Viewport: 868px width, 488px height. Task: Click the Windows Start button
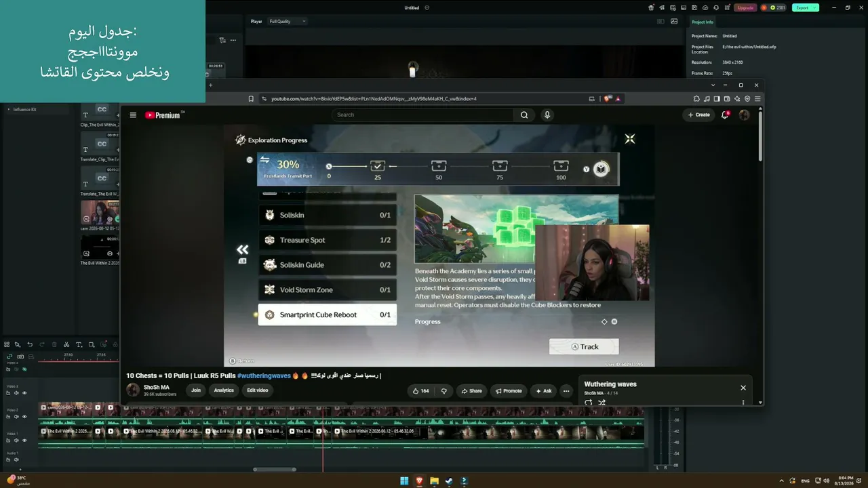click(x=404, y=481)
